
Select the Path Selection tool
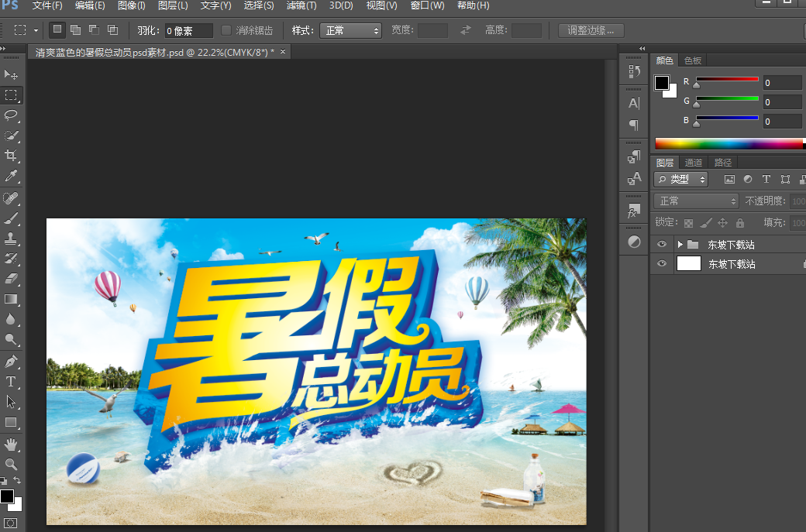click(11, 402)
